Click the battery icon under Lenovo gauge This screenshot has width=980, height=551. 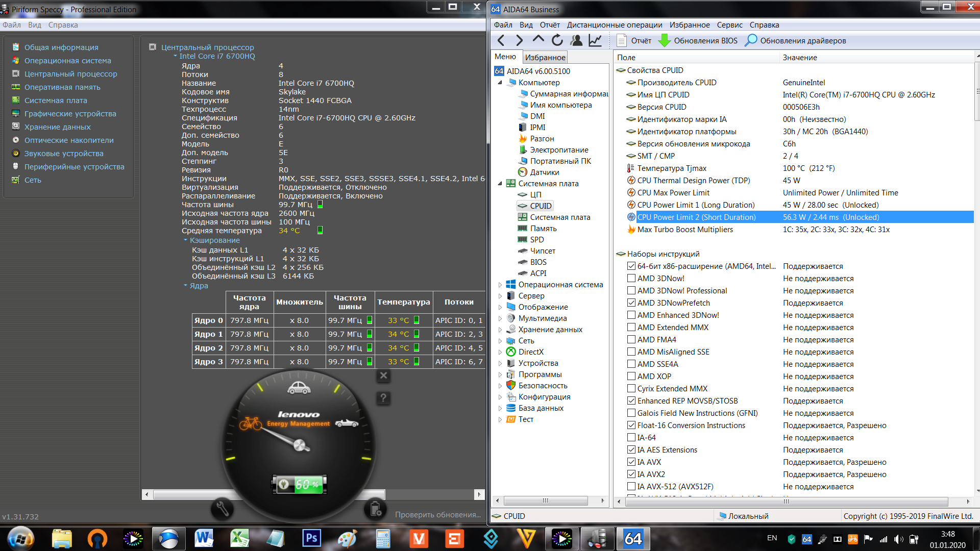(375, 508)
